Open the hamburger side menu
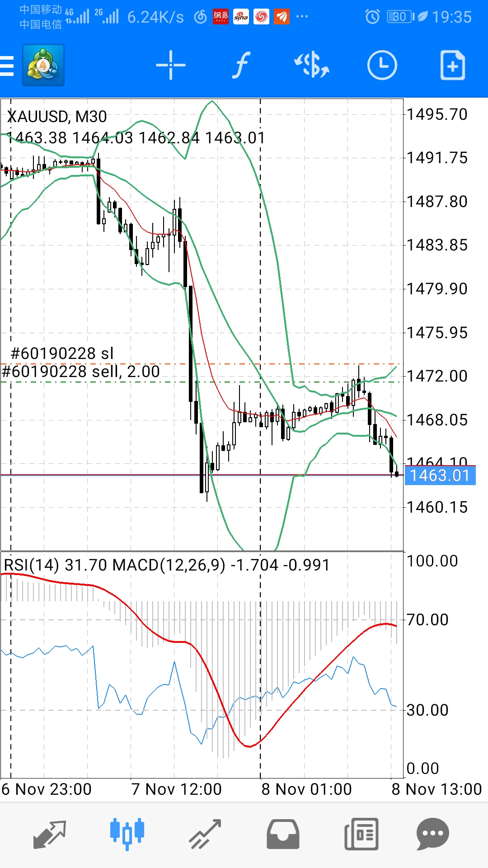Screen dimensions: 488x868 (7, 66)
